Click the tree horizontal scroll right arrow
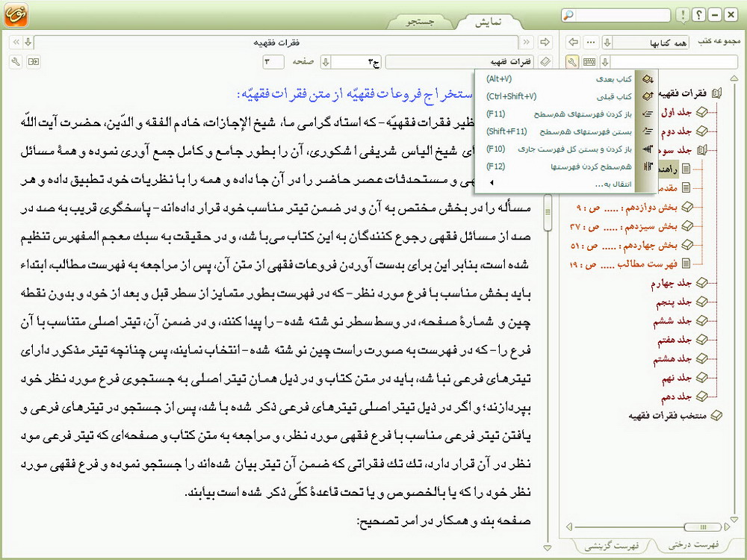 [x=727, y=526]
